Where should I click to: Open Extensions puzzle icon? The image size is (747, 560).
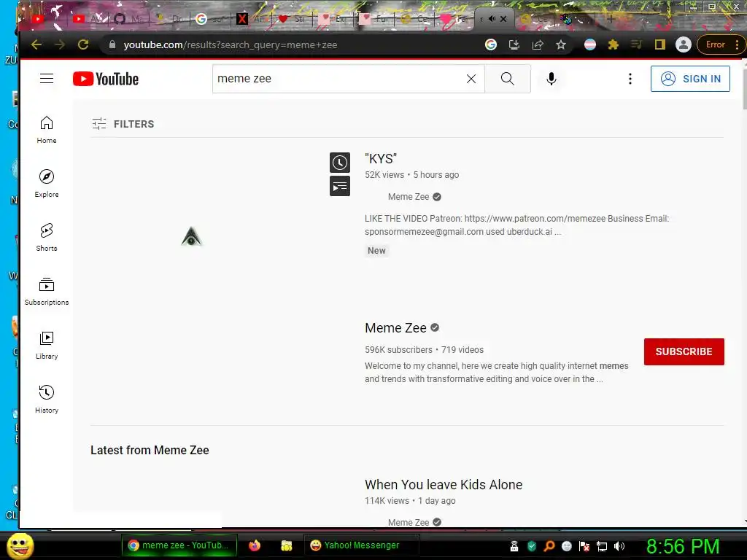pos(613,44)
